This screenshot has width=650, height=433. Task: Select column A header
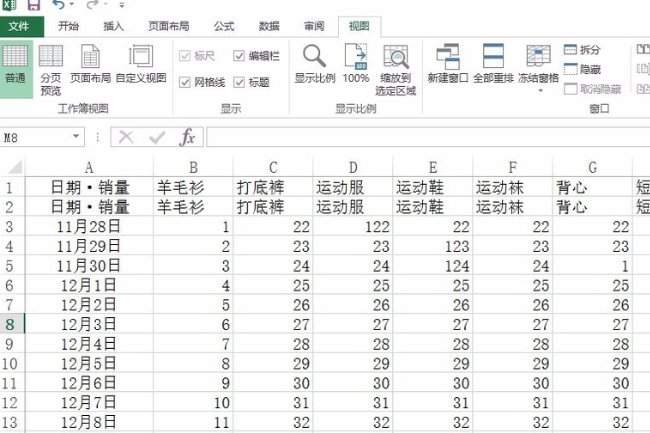[89, 167]
